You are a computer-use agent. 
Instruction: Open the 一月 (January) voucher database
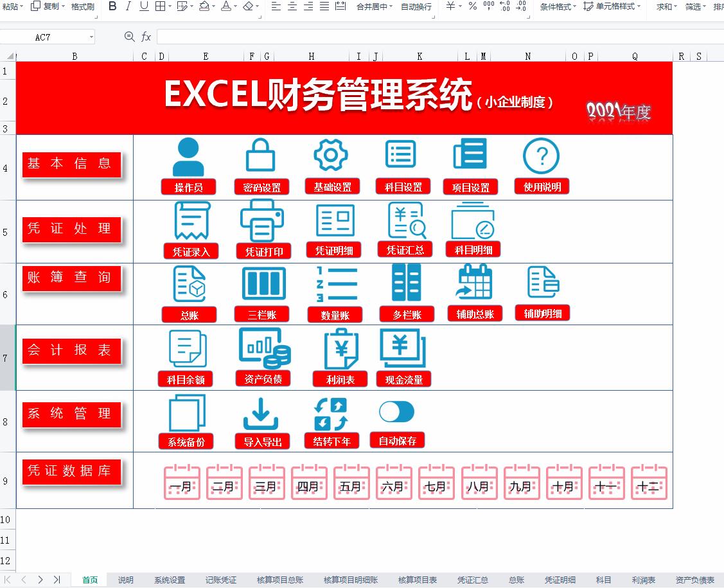[182, 483]
